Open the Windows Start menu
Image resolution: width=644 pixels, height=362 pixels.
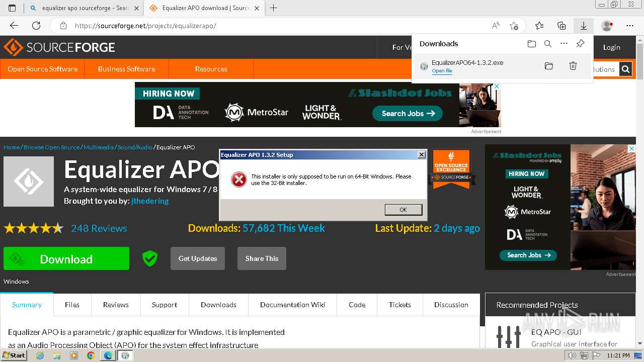pyautogui.click(x=14, y=355)
